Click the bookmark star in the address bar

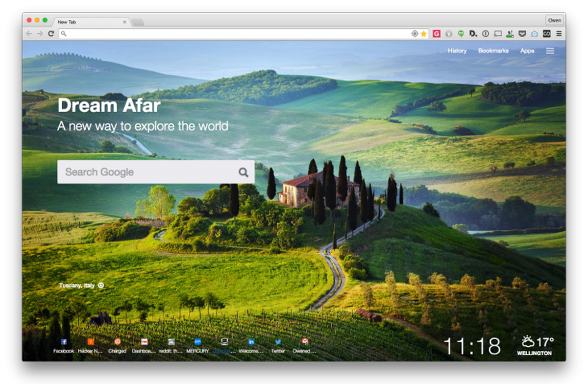(424, 34)
